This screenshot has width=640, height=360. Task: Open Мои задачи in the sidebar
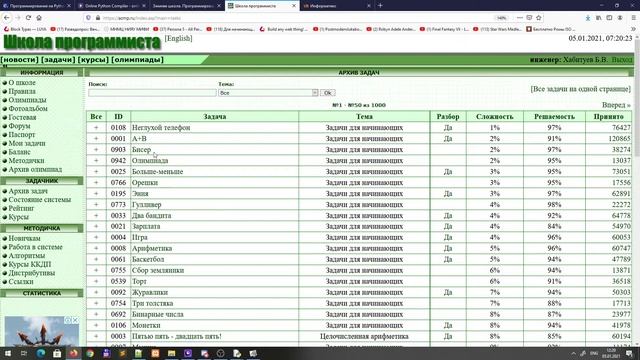click(27, 143)
